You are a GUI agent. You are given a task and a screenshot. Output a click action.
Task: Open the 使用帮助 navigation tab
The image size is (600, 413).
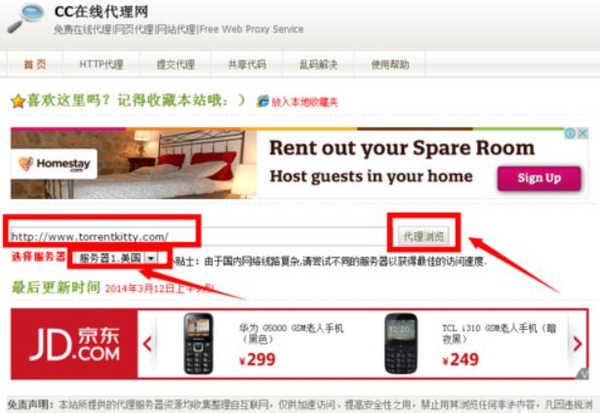(390, 64)
